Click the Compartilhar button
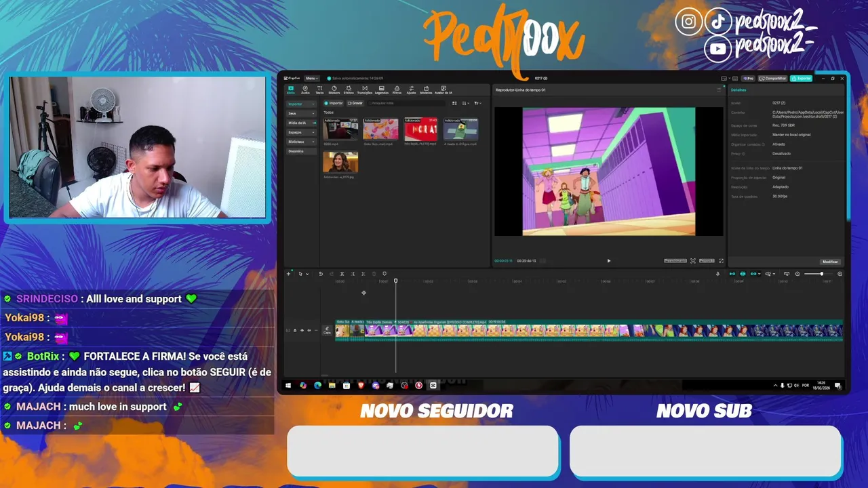 click(772, 79)
